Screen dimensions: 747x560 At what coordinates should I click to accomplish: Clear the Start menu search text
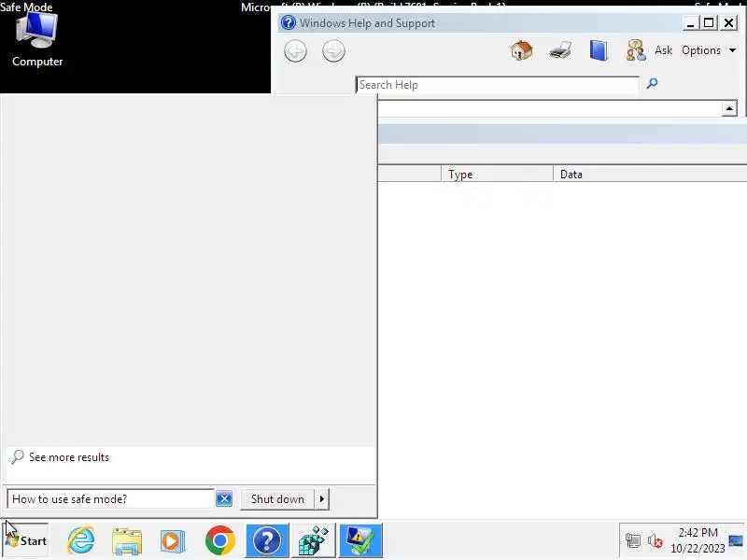tap(224, 499)
